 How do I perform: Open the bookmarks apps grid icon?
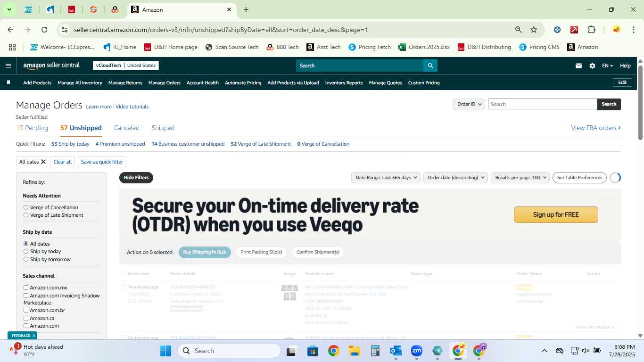pos(12,47)
